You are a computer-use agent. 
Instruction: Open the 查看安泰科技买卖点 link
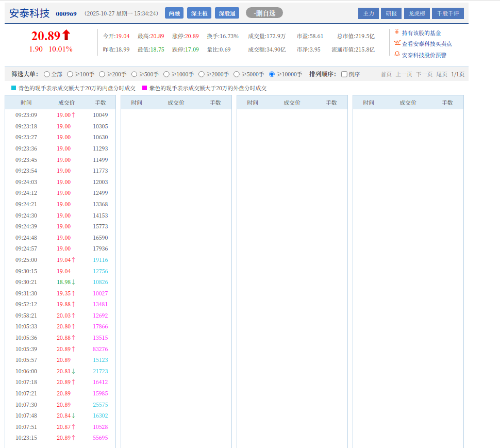tap(427, 44)
